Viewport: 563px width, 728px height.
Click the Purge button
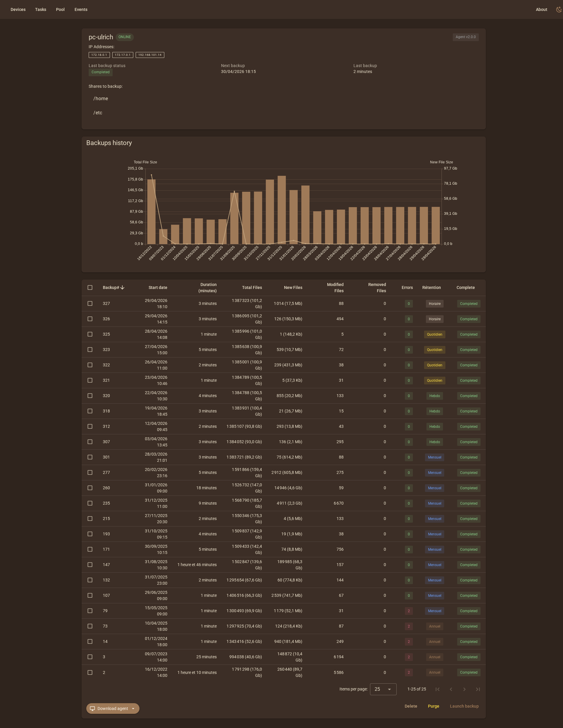click(x=433, y=706)
